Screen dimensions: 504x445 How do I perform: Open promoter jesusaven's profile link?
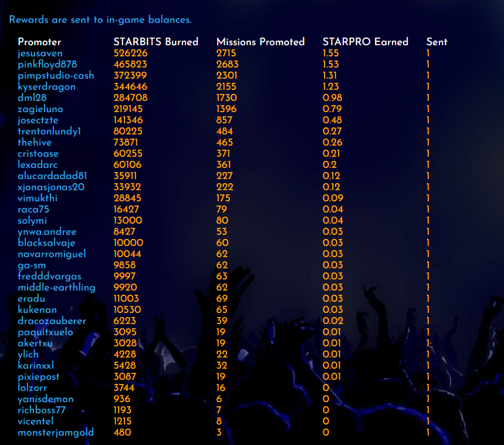[x=40, y=53]
